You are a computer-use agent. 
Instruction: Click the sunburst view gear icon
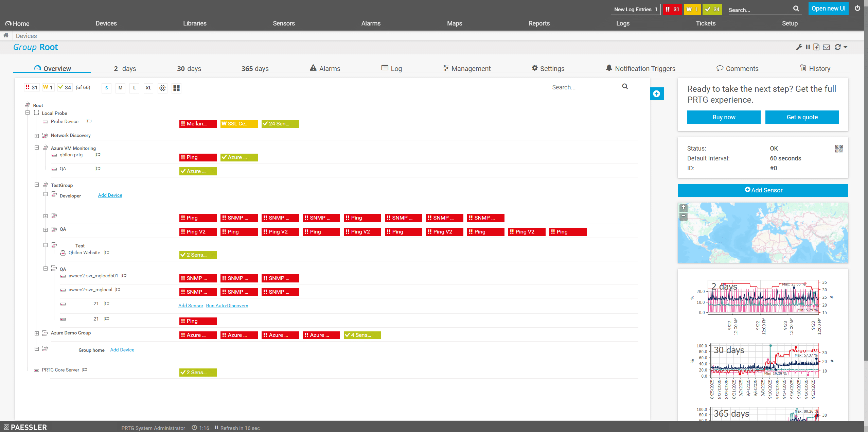[162, 88]
